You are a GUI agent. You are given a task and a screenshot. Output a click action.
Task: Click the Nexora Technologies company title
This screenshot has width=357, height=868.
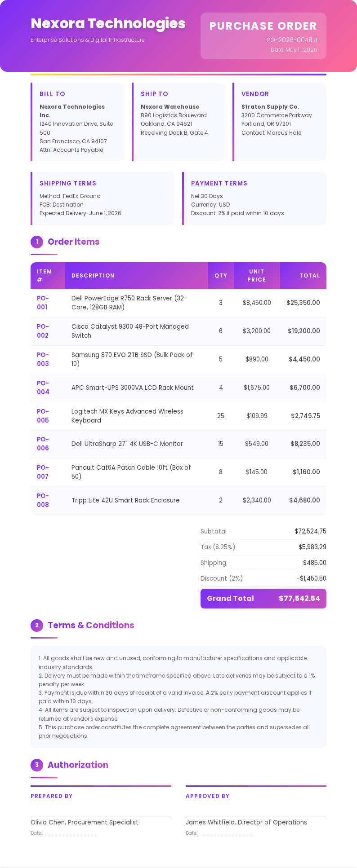click(x=108, y=23)
